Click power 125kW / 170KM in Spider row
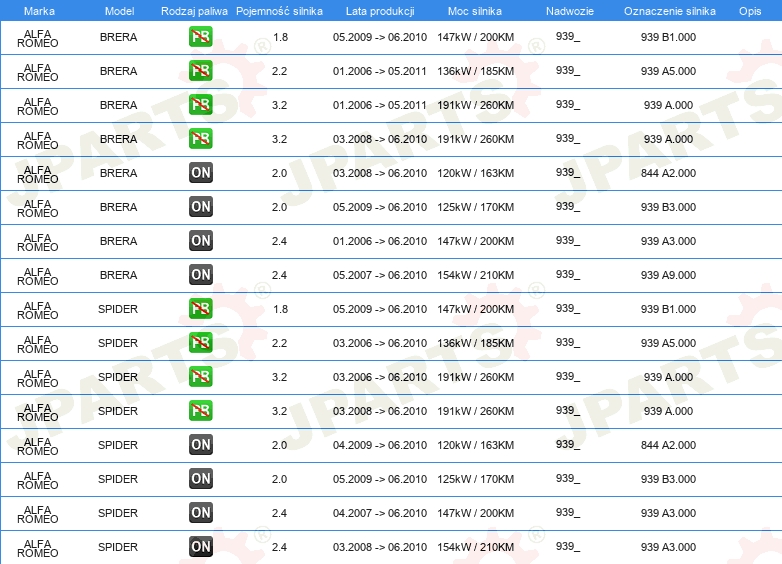The width and height of the screenshot is (782, 564). (x=475, y=479)
